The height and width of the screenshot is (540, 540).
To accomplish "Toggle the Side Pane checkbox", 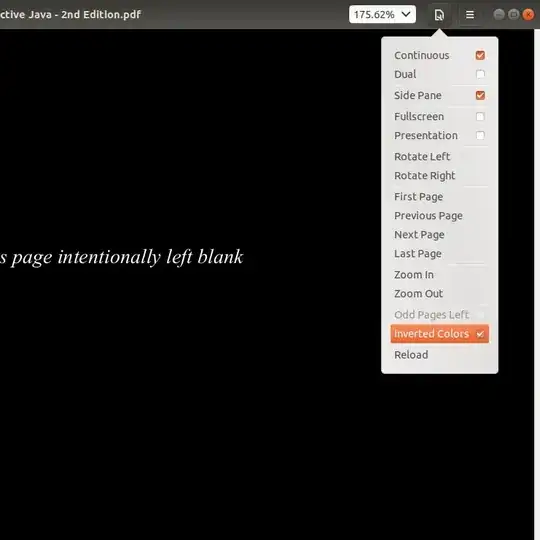I will click(480, 95).
